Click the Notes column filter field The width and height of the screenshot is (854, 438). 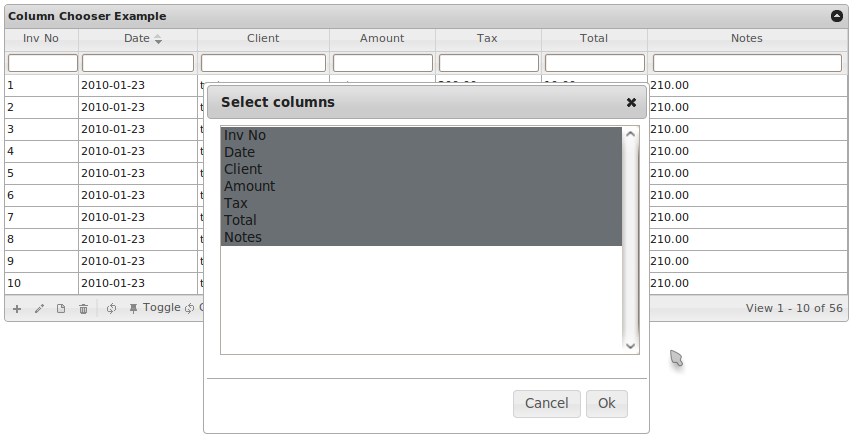click(x=746, y=63)
